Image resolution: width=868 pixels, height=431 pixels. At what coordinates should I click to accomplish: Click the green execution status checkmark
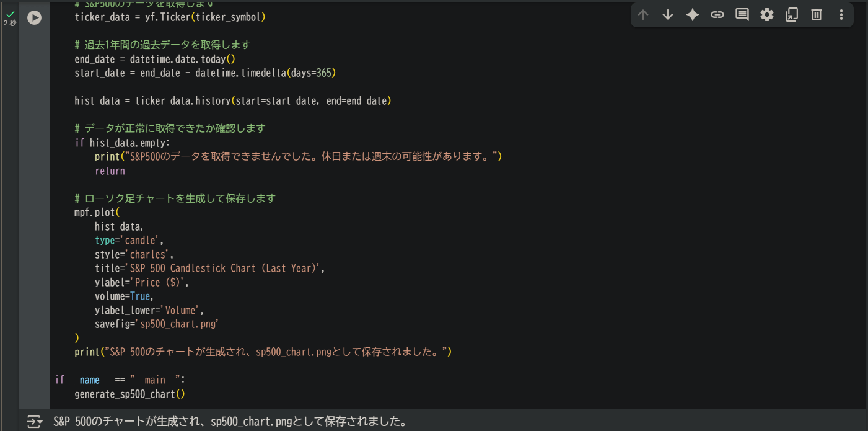[x=10, y=14]
